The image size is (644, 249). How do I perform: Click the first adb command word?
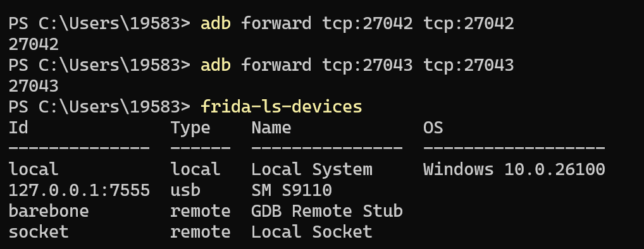tap(215, 23)
